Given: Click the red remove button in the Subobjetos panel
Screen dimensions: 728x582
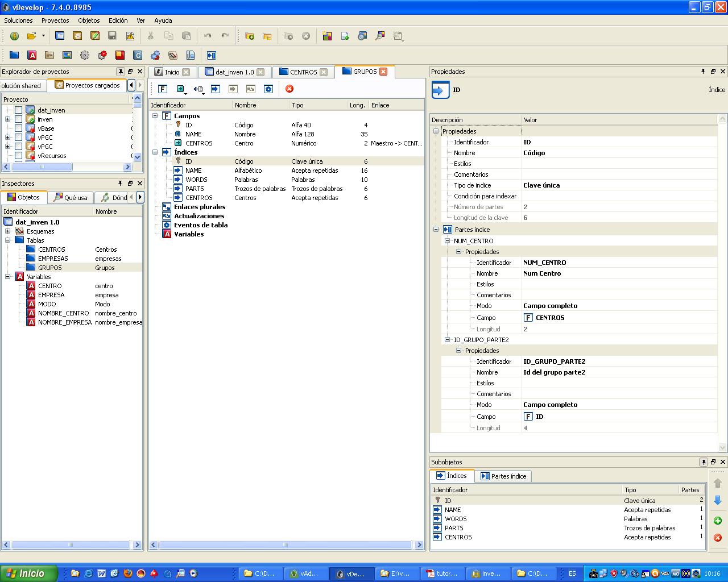Looking at the screenshot, I should click(717, 538).
